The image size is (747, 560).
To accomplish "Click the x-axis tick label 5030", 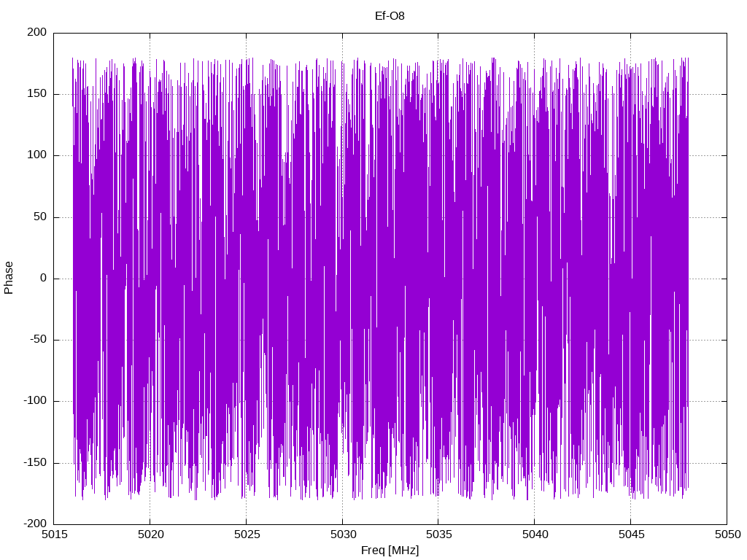I will [343, 534].
